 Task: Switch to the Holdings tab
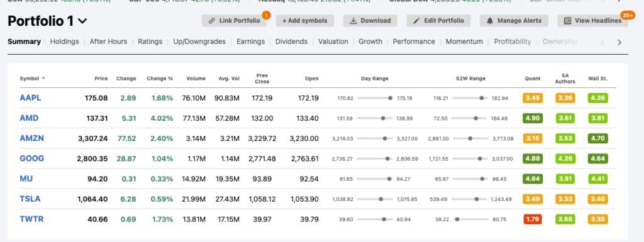point(65,41)
